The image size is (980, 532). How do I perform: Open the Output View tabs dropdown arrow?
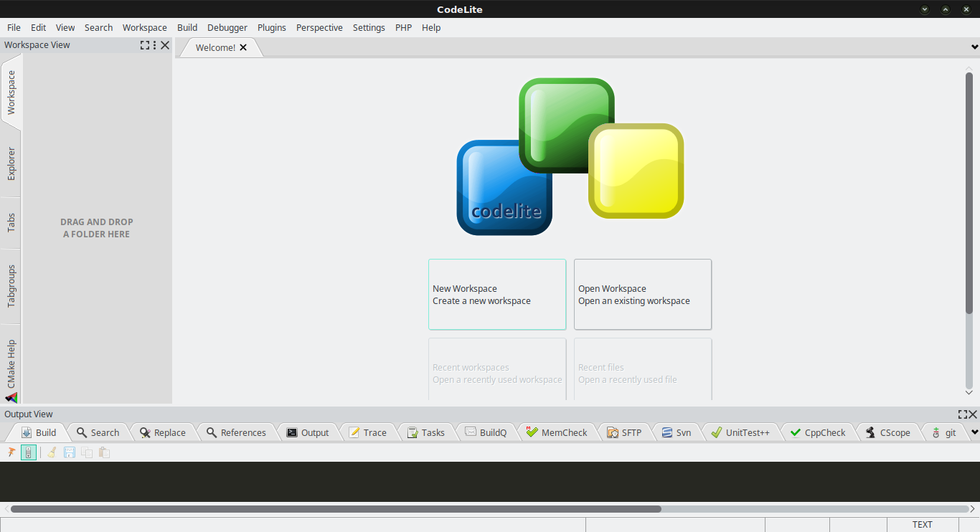click(x=974, y=432)
